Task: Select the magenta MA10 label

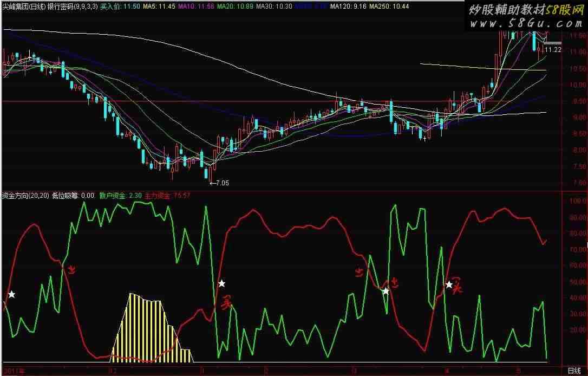Action: [180, 7]
